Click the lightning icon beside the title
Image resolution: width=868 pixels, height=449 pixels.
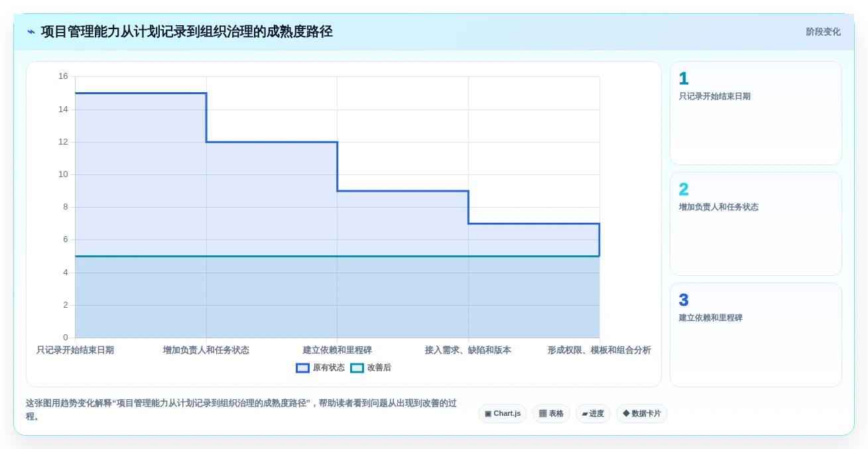[31, 32]
